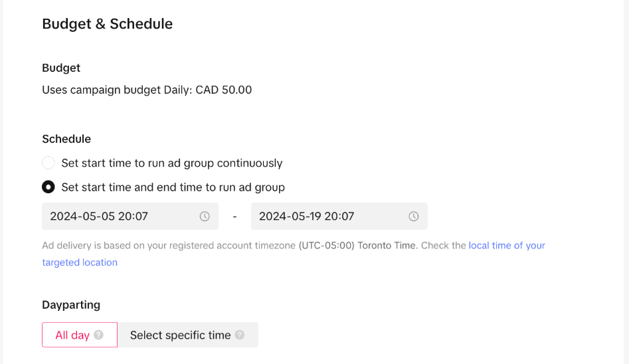Click the 'start time and end time' option label text
629x364 pixels.
click(173, 187)
